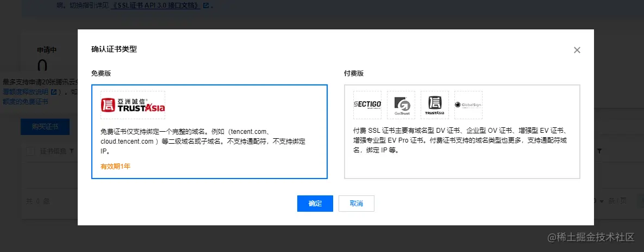Click the 付费版 heading text
The width and height of the screenshot is (644, 252).
(354, 73)
